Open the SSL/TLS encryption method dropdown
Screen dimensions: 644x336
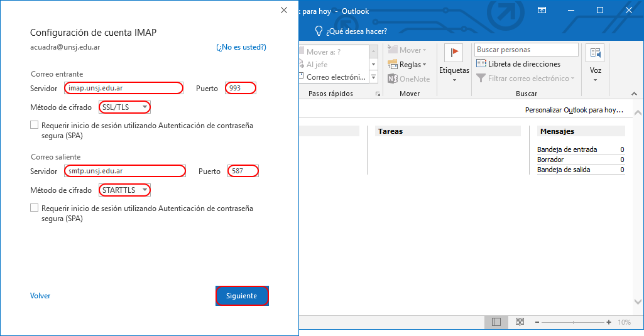(x=124, y=107)
